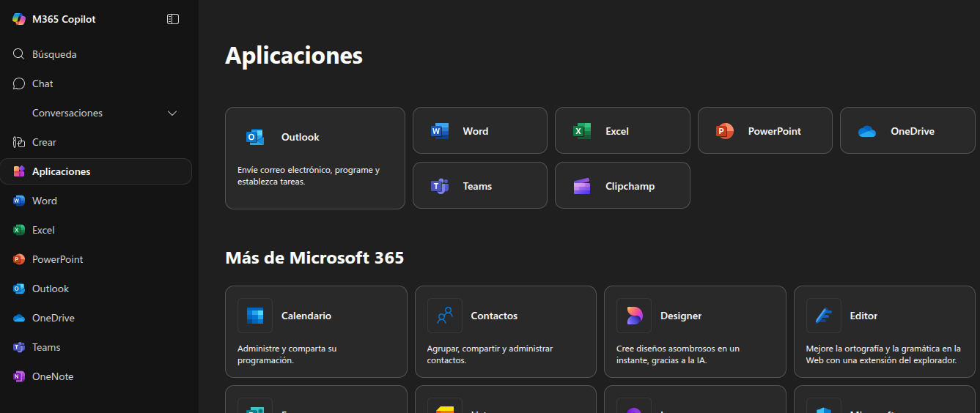980x413 pixels.
Task: Click text 'Agrupar, compartir y administrar contactos.'
Action: click(x=490, y=354)
